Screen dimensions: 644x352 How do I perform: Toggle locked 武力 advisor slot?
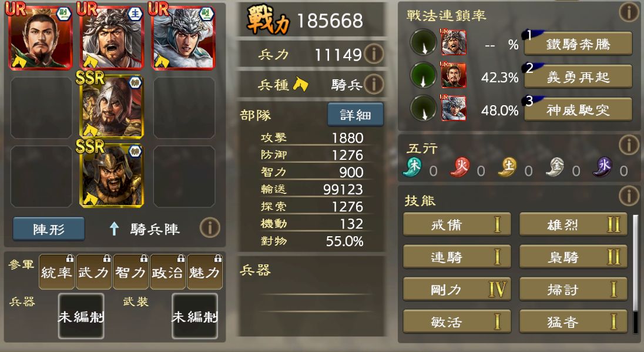(93, 271)
